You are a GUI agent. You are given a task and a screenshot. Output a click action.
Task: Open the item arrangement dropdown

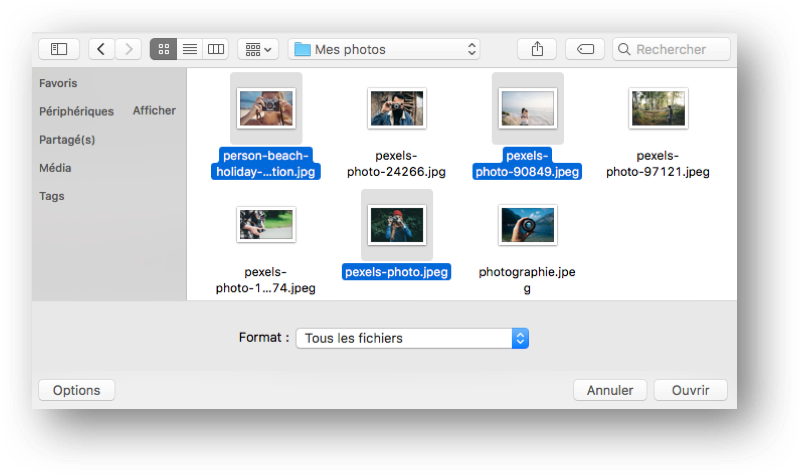[258, 49]
